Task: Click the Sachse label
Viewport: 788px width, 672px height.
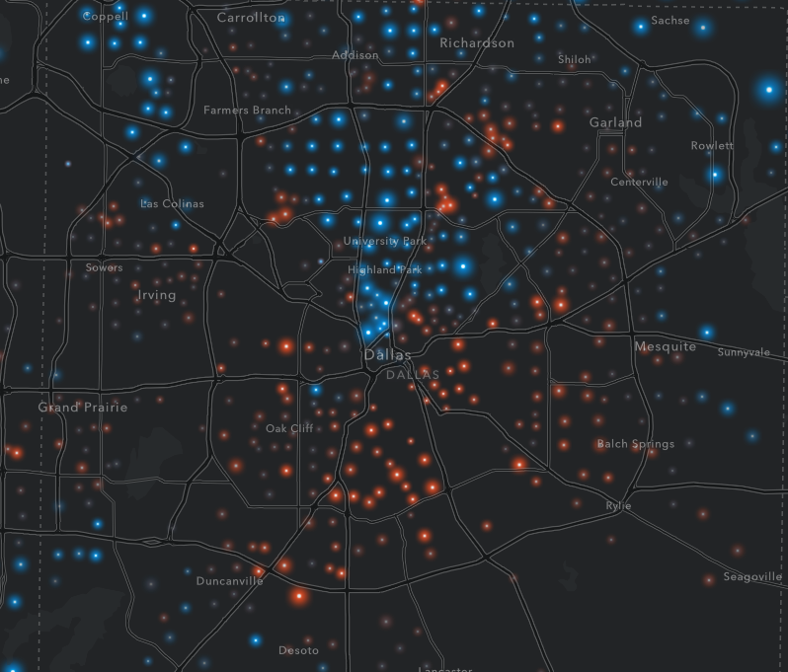Action: 670,21
